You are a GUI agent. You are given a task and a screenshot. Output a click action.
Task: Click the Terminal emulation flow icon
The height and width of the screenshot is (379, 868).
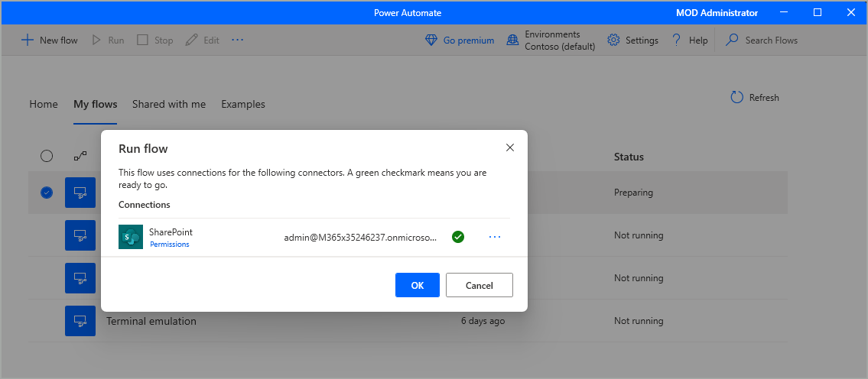pyautogui.click(x=80, y=321)
